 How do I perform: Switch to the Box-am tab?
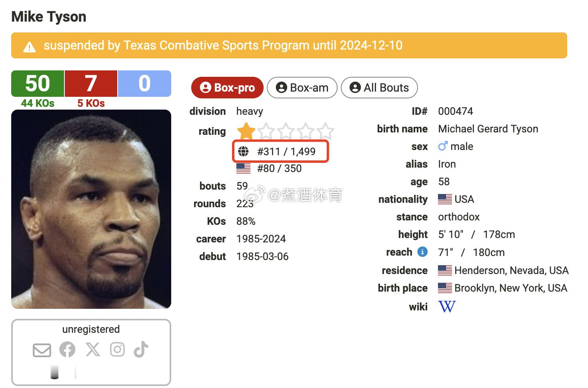pos(302,88)
